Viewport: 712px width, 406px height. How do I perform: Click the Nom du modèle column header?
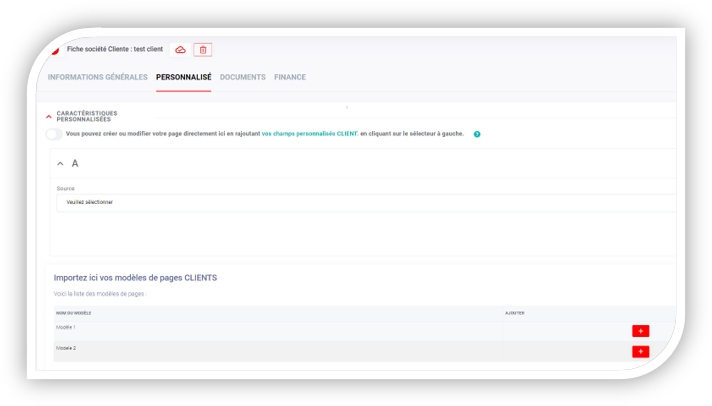[x=74, y=313]
